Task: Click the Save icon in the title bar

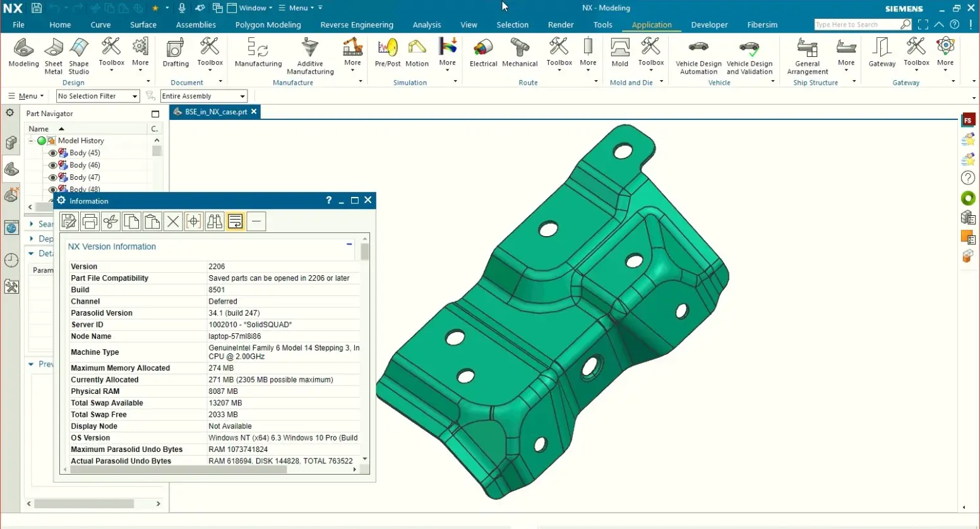Action: [36, 8]
